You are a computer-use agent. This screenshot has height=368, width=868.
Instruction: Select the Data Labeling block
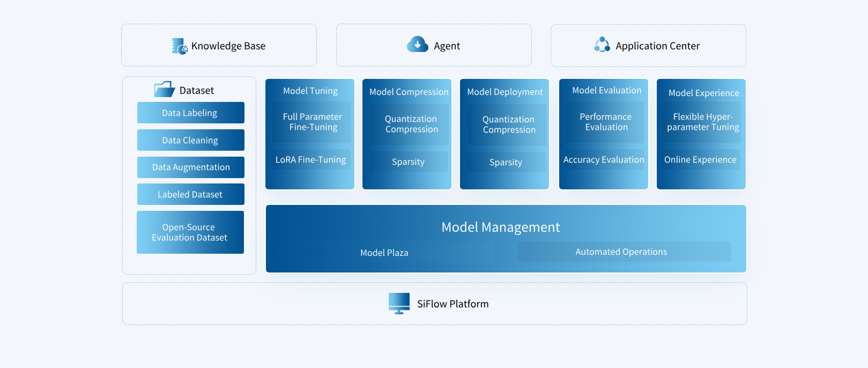tap(191, 113)
